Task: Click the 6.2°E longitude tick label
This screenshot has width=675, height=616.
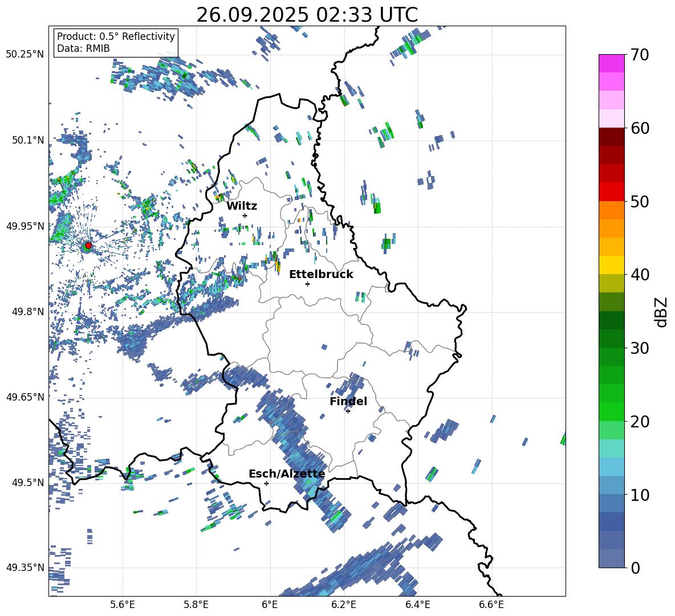Action: pos(344,604)
